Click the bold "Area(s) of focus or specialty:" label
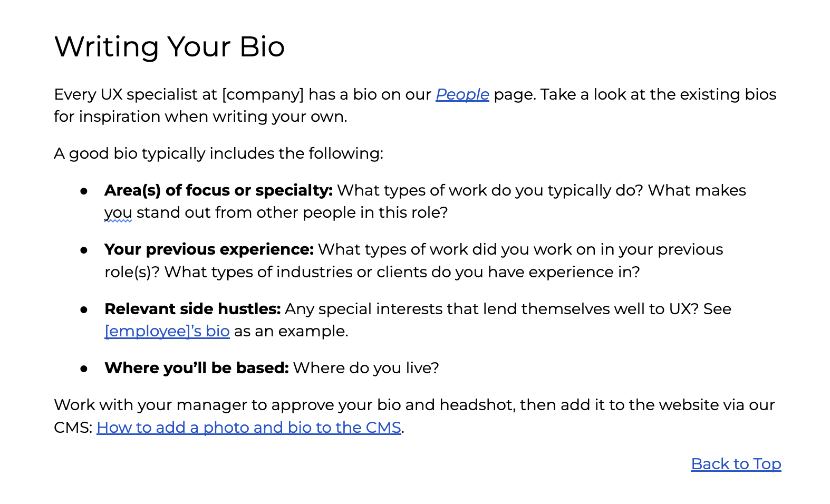830x504 pixels. click(218, 190)
